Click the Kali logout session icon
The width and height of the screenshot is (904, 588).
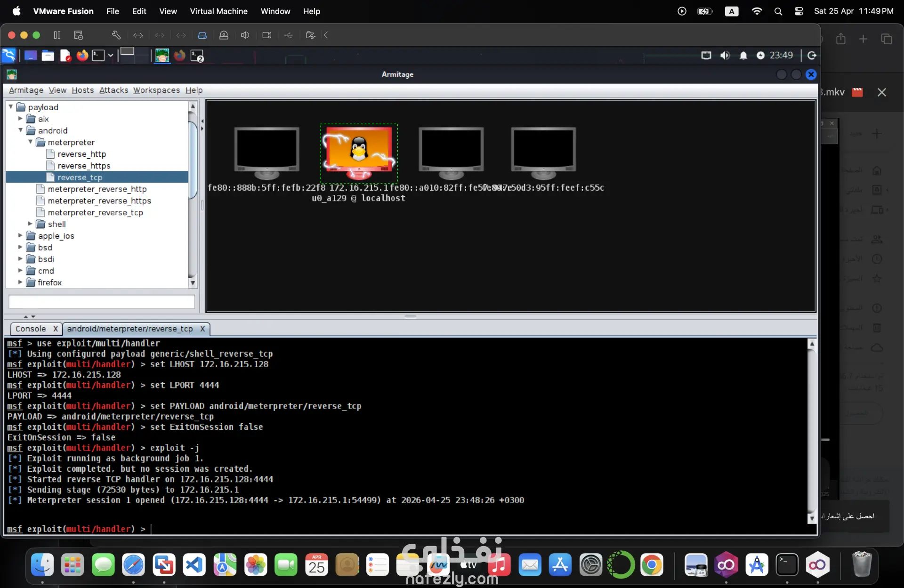click(x=812, y=56)
